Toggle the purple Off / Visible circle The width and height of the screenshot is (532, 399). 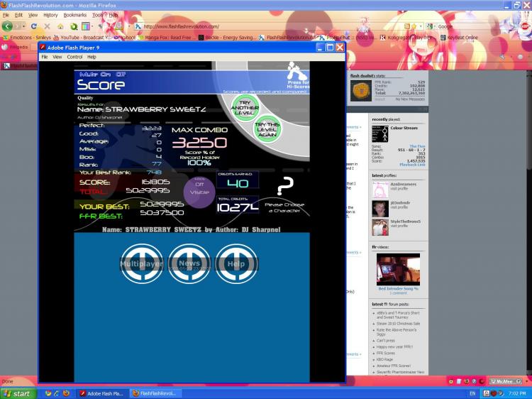pos(199,192)
